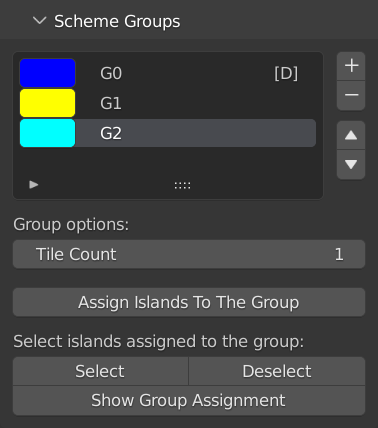Expand list filter options triangle
This screenshot has height=428, width=378.
[x=34, y=184]
